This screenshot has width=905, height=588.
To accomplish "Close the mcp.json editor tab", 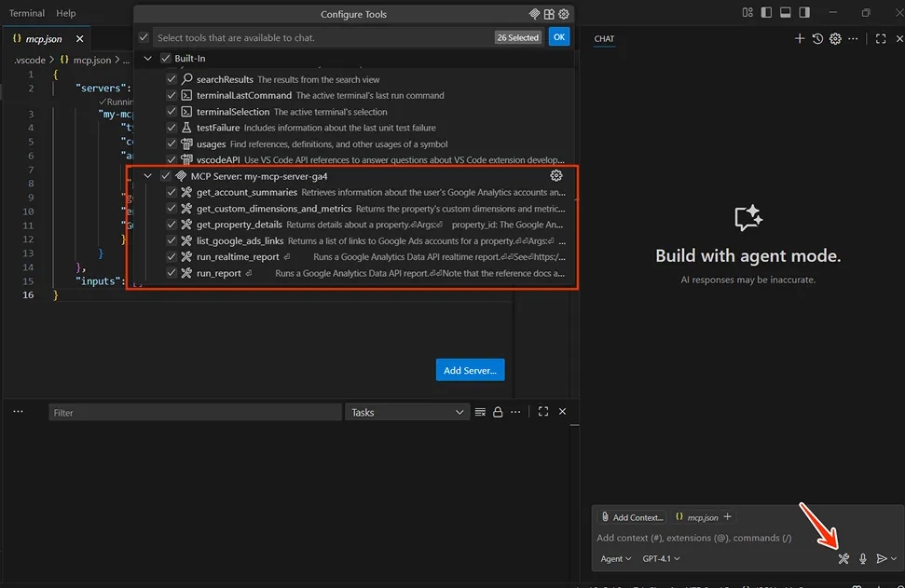I will point(79,38).
